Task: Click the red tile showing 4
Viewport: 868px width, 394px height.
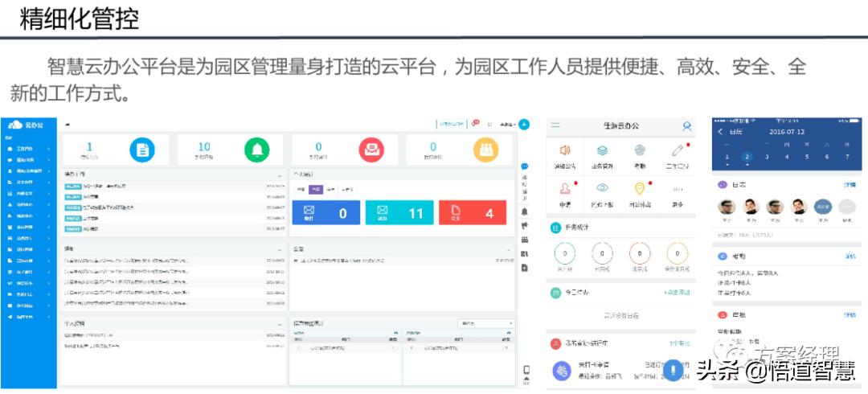Action: tap(473, 213)
